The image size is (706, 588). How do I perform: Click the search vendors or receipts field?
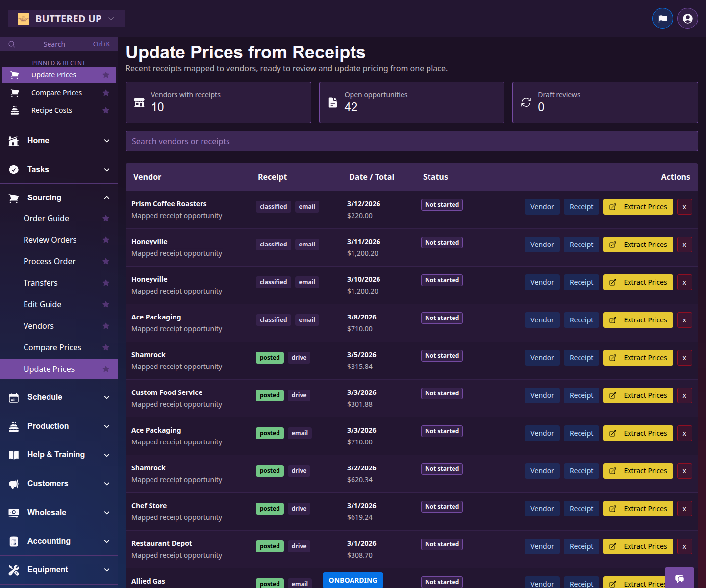tap(412, 141)
